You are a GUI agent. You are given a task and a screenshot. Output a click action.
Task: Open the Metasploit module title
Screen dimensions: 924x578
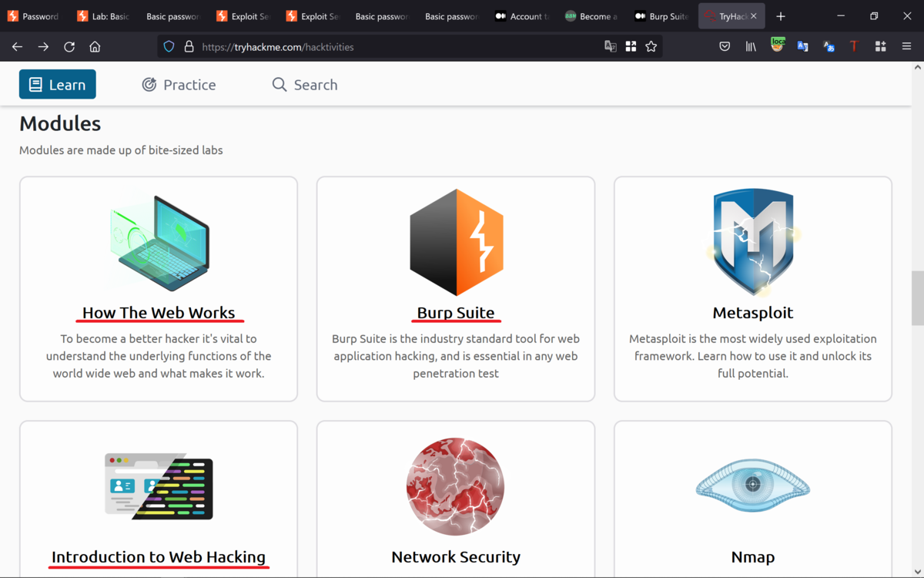753,313
